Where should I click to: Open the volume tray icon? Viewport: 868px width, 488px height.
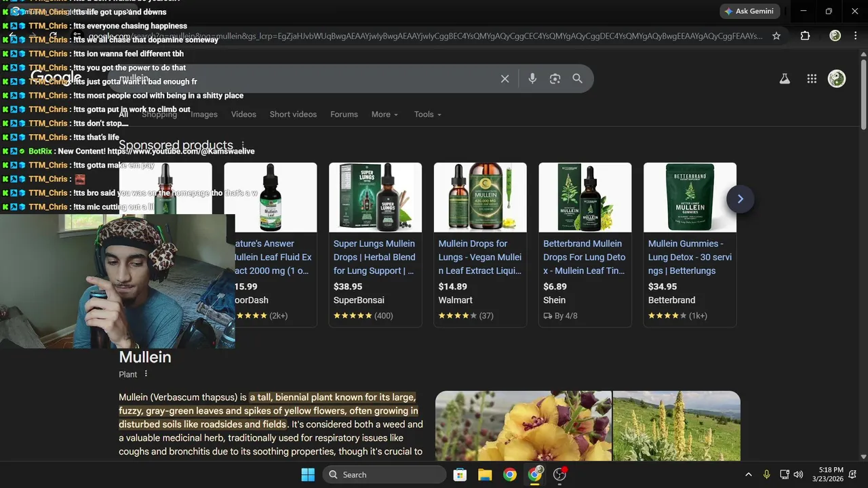(798, 474)
